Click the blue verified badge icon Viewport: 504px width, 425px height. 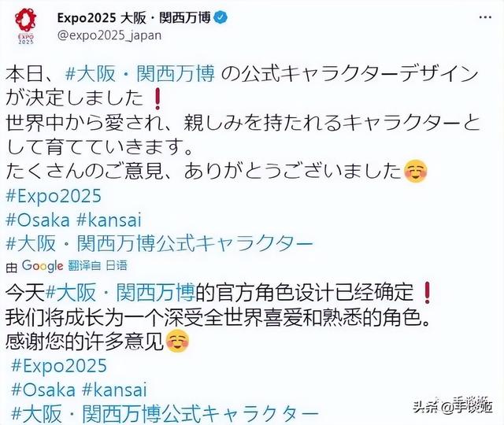pyautogui.click(x=220, y=17)
